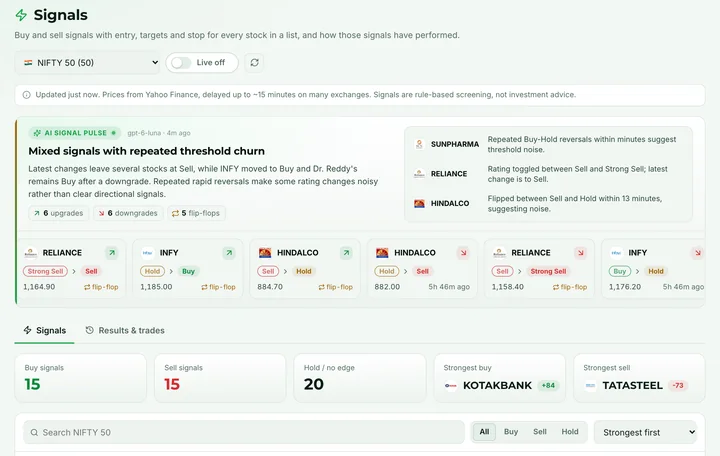Screen dimensions: 720x456
Task: Open the Strongest first sort dropdown
Action: point(646,433)
